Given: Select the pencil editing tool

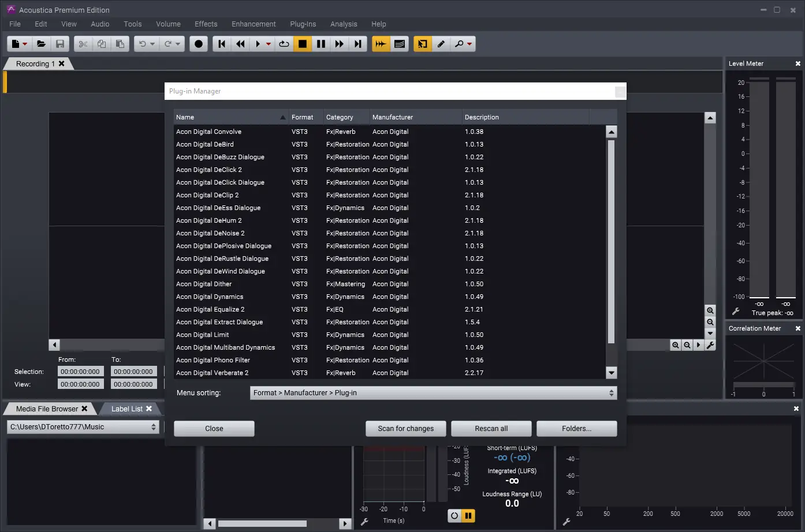Looking at the screenshot, I should [441, 44].
